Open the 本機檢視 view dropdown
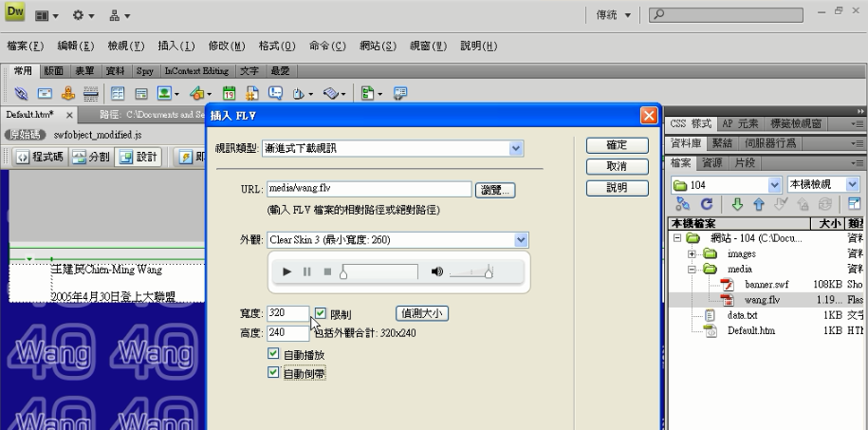The width and height of the screenshot is (868, 430). (853, 184)
